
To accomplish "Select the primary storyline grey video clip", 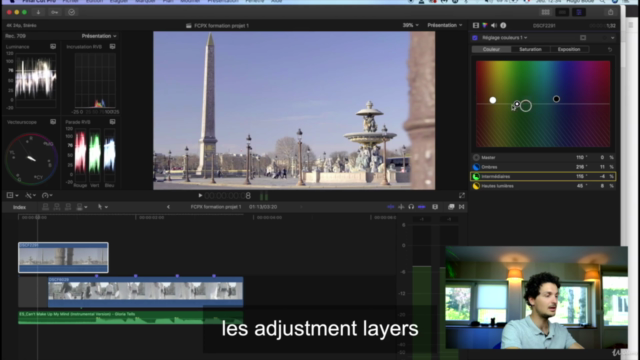I will tap(145, 292).
